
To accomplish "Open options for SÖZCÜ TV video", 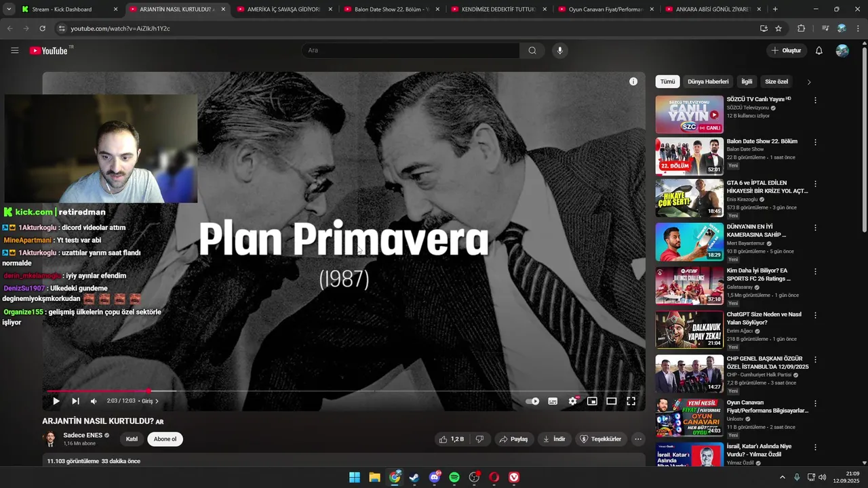I will pyautogui.click(x=815, y=100).
